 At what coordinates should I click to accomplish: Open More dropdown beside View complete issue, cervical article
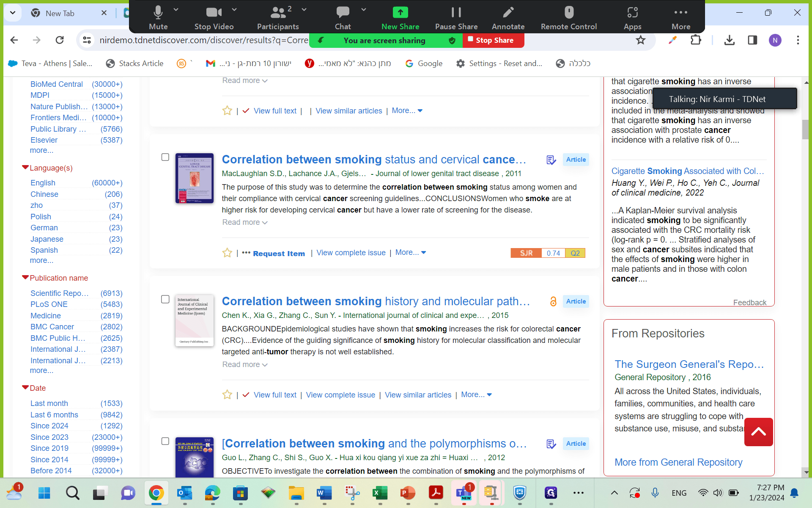click(x=411, y=252)
